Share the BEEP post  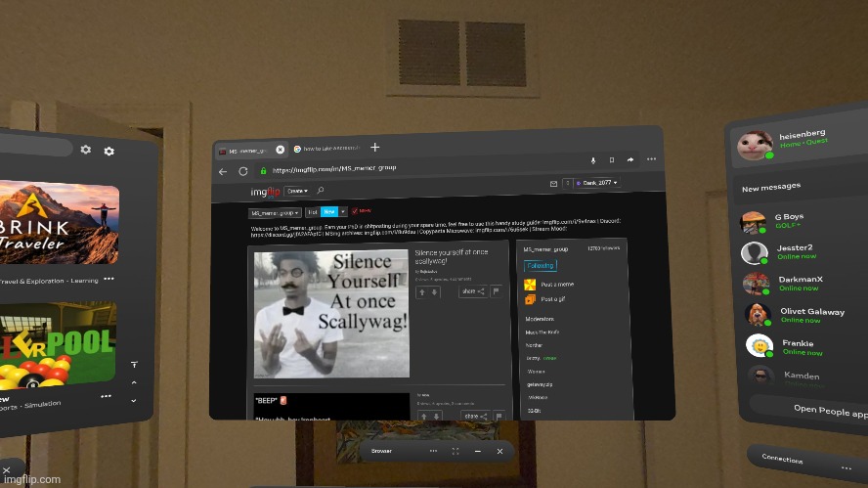pyautogui.click(x=475, y=416)
